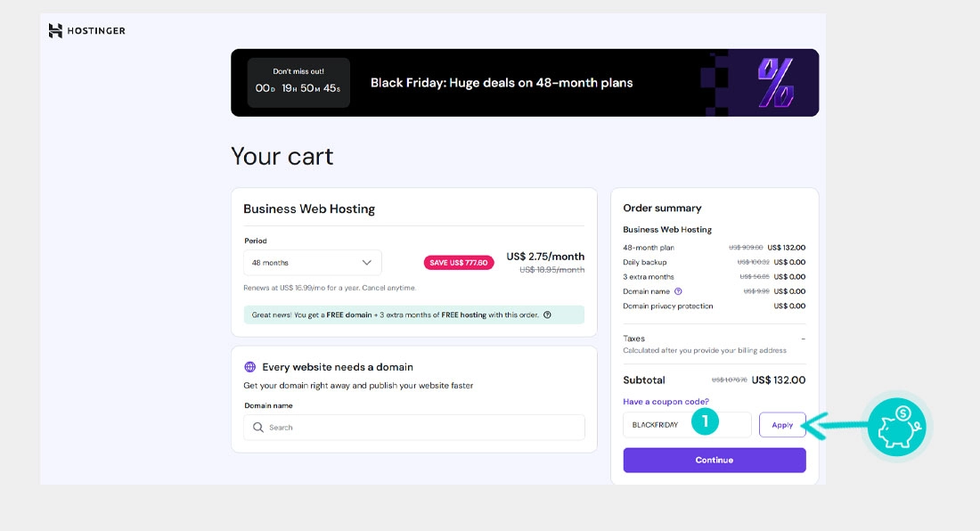Click the BLACKFRIDAY coupon code field

tap(659, 425)
